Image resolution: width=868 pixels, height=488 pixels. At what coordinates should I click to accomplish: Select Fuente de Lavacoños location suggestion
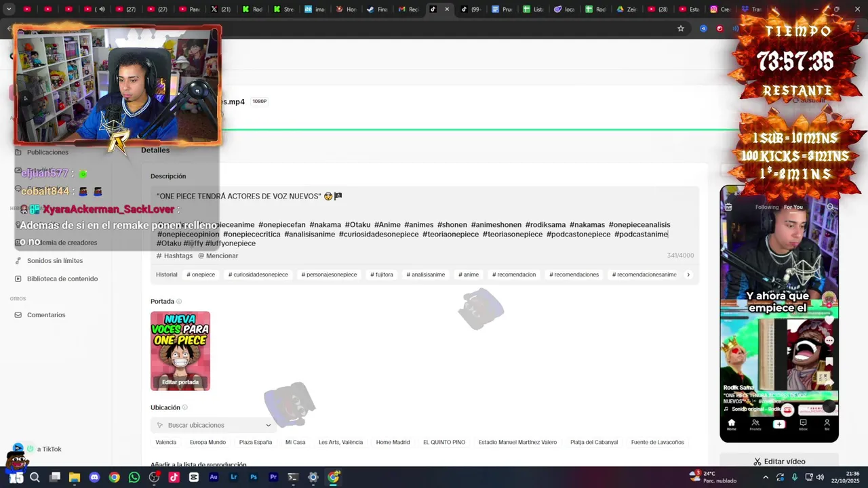click(x=657, y=443)
